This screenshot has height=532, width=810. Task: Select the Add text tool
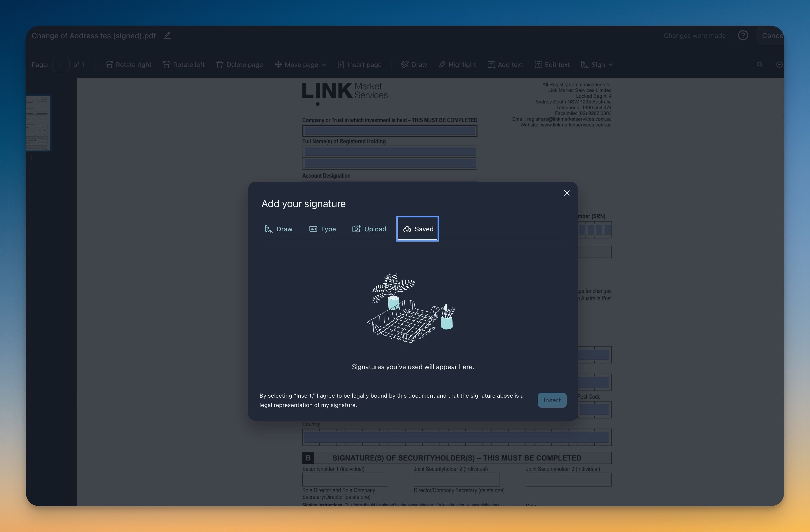[505, 65]
